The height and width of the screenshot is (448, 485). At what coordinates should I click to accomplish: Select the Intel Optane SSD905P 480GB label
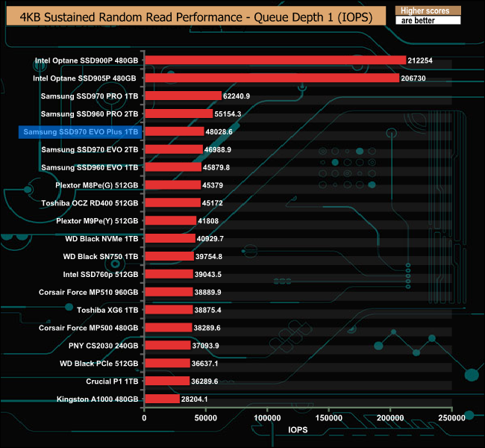point(84,78)
